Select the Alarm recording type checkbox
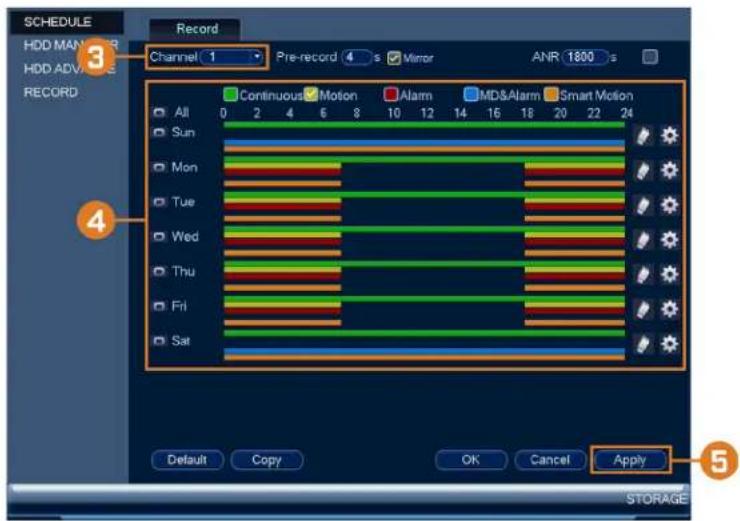Viewport: 740px width, 521px height. (x=391, y=94)
